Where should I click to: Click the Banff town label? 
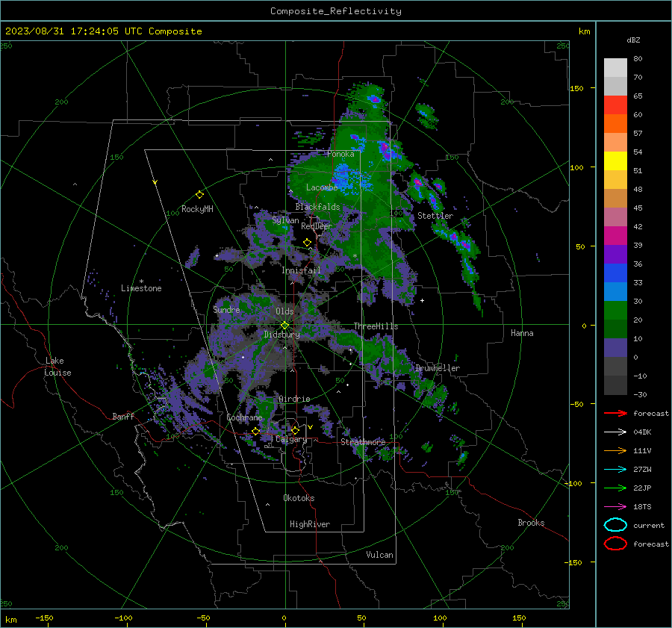[123, 416]
